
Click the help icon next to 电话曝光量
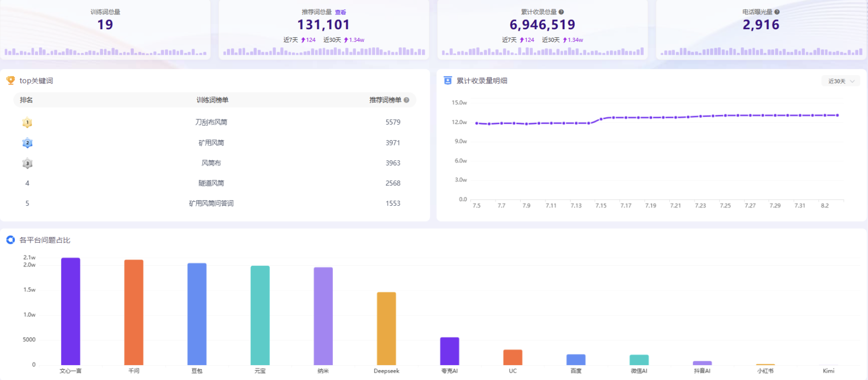pyautogui.click(x=777, y=12)
